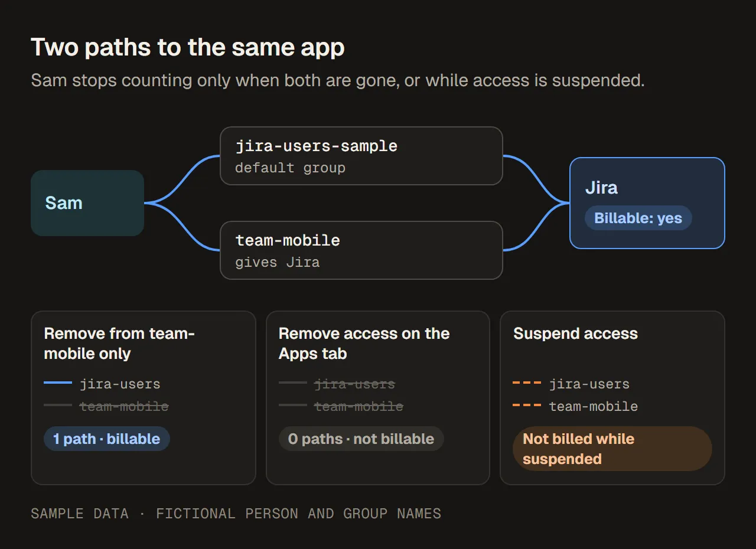Click jira-users with the dashed orange line

click(589, 384)
